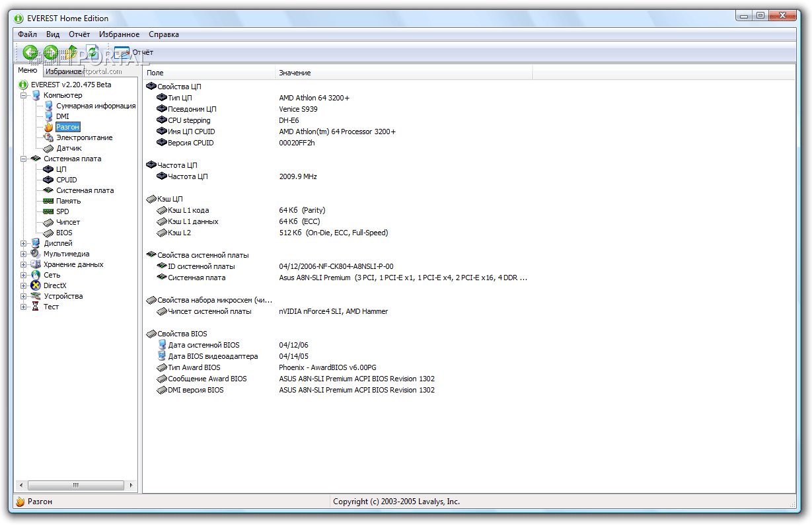The width and height of the screenshot is (812, 526).
Task: Open the Справка menu
Action: (164, 34)
